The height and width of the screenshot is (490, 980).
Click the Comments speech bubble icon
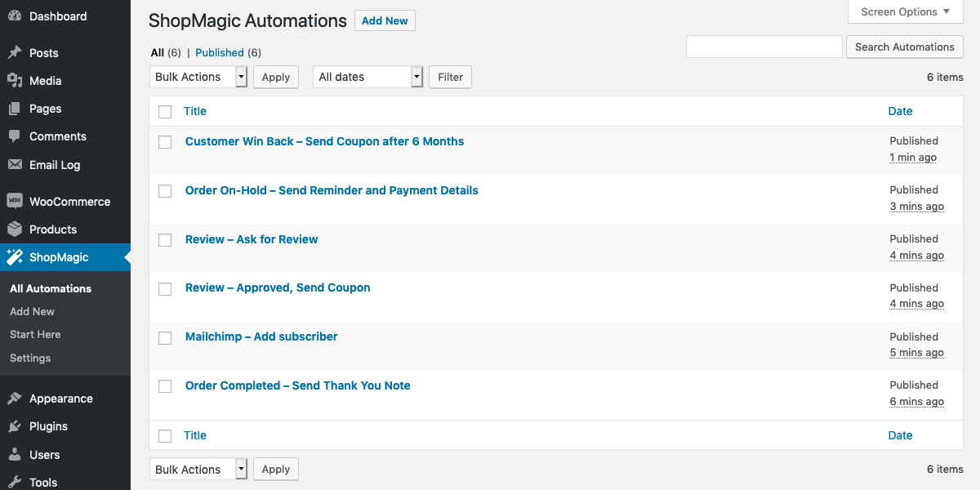coord(14,136)
